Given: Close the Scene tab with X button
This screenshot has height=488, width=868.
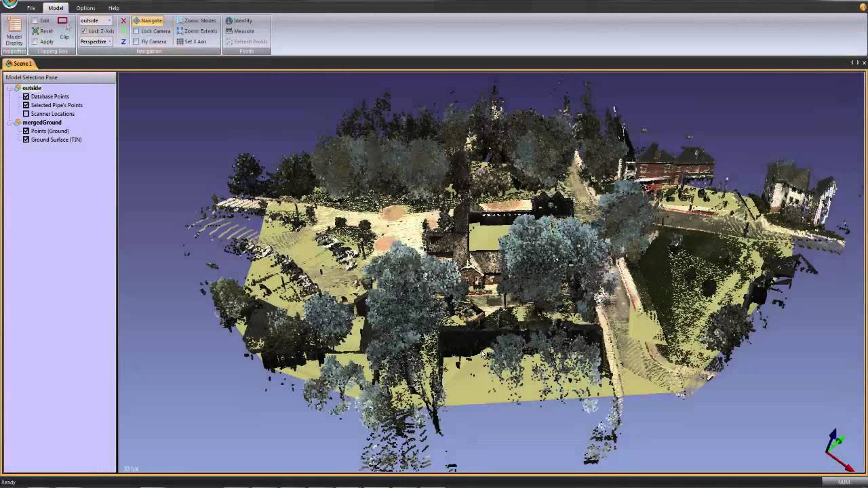Looking at the screenshot, I should (864, 63).
